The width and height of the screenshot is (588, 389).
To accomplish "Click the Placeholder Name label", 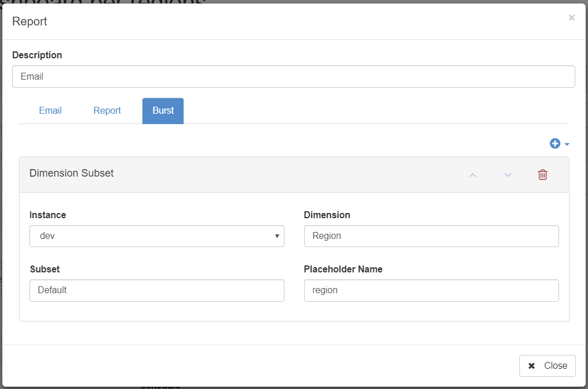I will click(x=343, y=269).
